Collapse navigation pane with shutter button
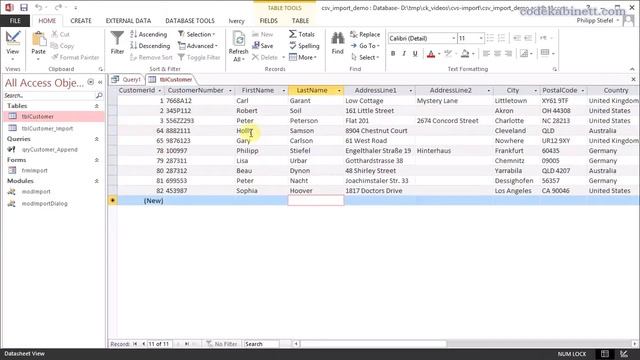 click(x=100, y=82)
